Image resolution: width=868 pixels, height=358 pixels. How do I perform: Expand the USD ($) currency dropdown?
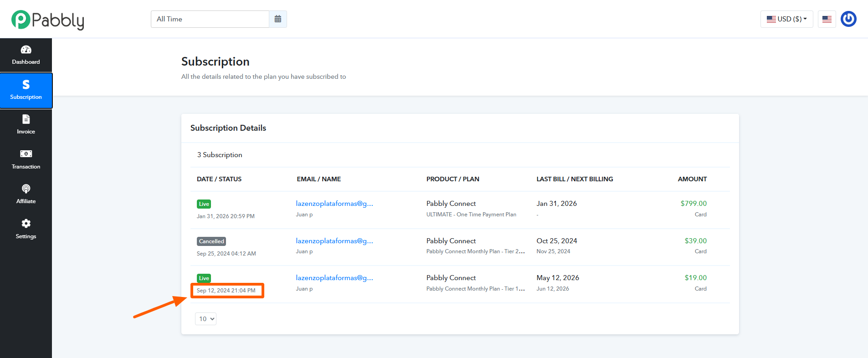787,19
